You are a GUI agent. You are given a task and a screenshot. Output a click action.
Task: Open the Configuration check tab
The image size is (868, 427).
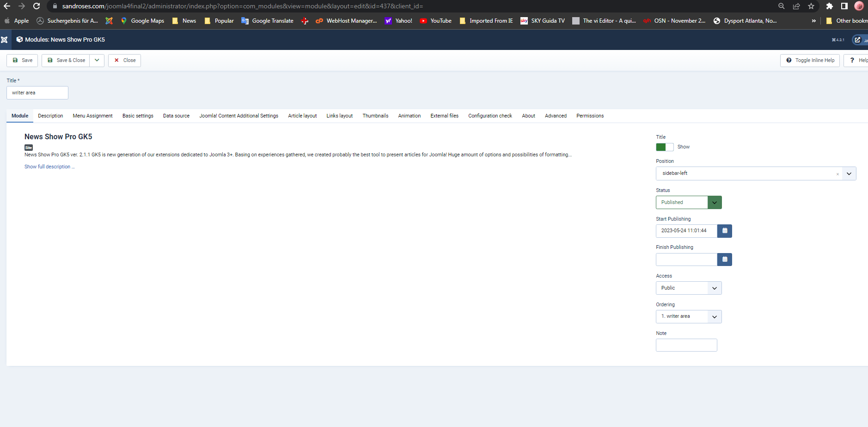490,116
